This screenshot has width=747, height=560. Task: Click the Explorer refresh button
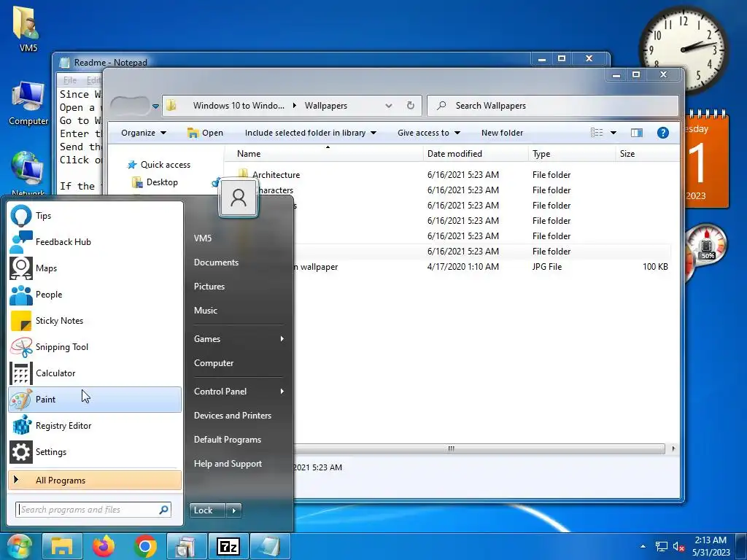coord(410,105)
